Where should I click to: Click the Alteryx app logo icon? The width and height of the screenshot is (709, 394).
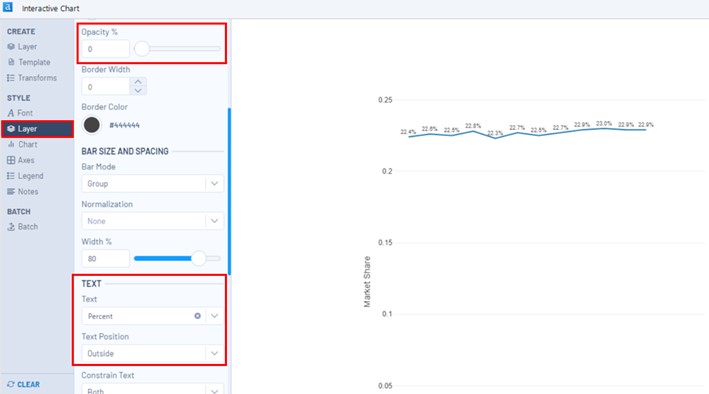click(8, 7)
